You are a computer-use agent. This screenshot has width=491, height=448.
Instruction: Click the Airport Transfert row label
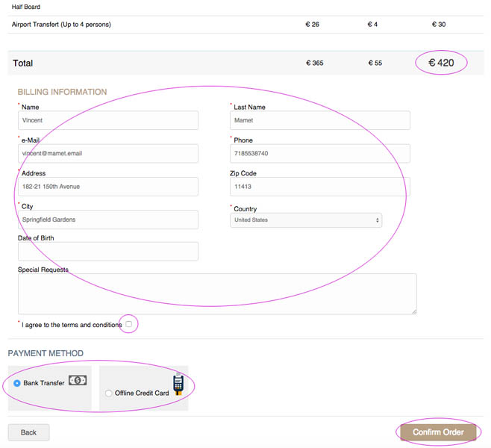point(61,25)
